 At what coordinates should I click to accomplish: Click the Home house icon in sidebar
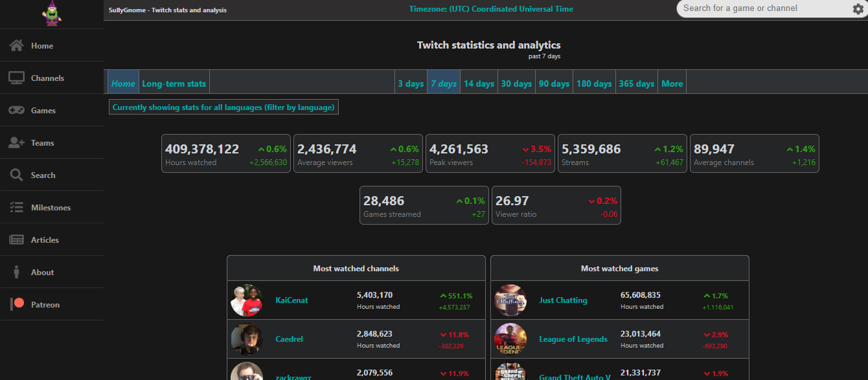(x=16, y=46)
